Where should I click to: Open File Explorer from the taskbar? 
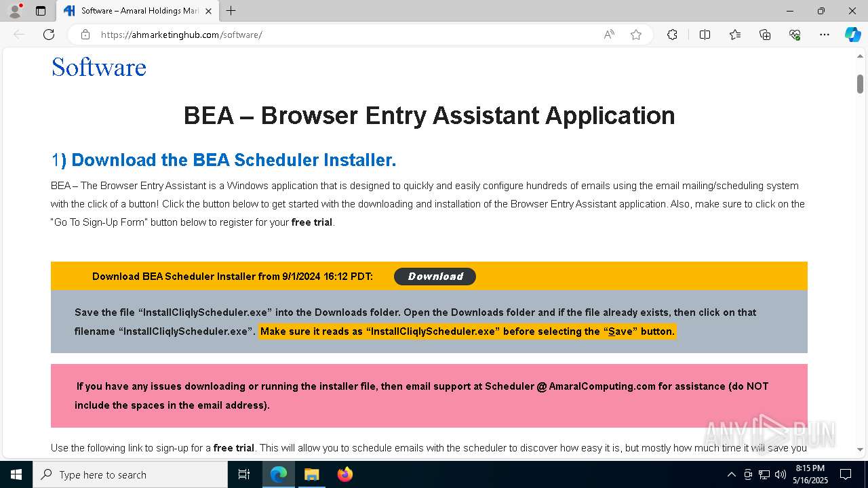[x=311, y=474]
